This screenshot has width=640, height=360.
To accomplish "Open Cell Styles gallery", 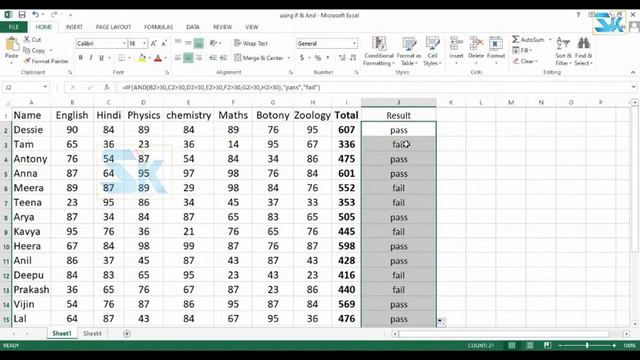I will [432, 51].
